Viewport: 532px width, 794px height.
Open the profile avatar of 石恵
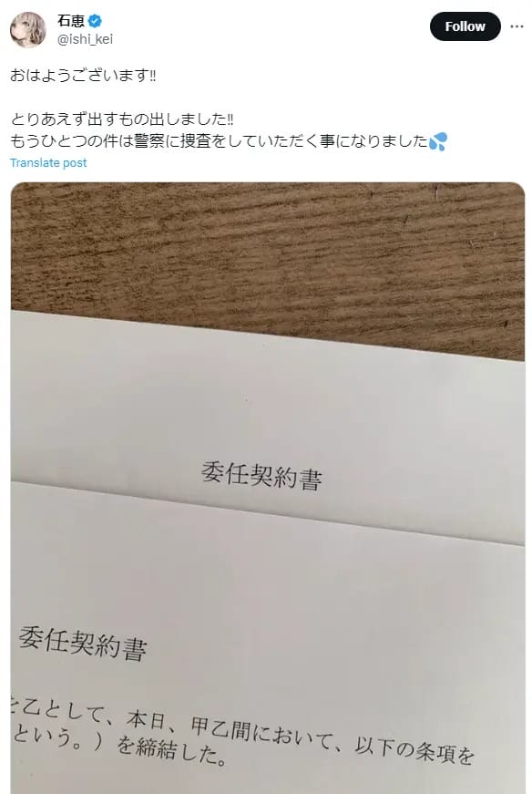(x=28, y=30)
